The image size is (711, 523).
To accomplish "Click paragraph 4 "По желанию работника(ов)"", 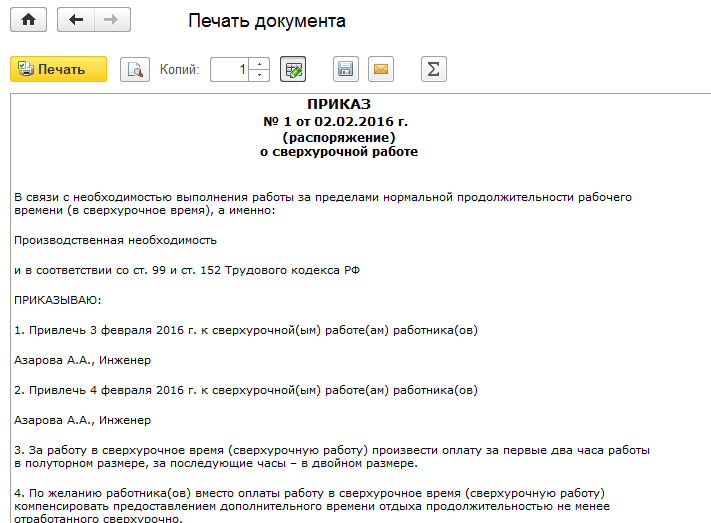I will pos(312,505).
